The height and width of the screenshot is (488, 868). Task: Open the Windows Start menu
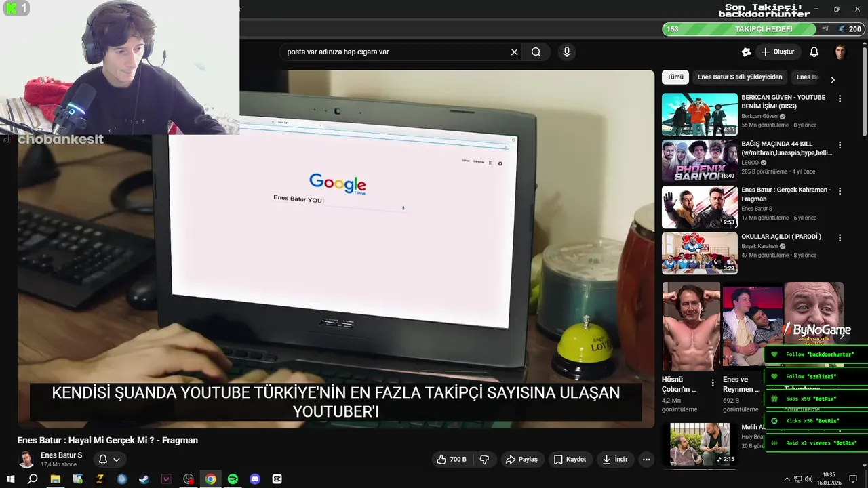click(10, 479)
